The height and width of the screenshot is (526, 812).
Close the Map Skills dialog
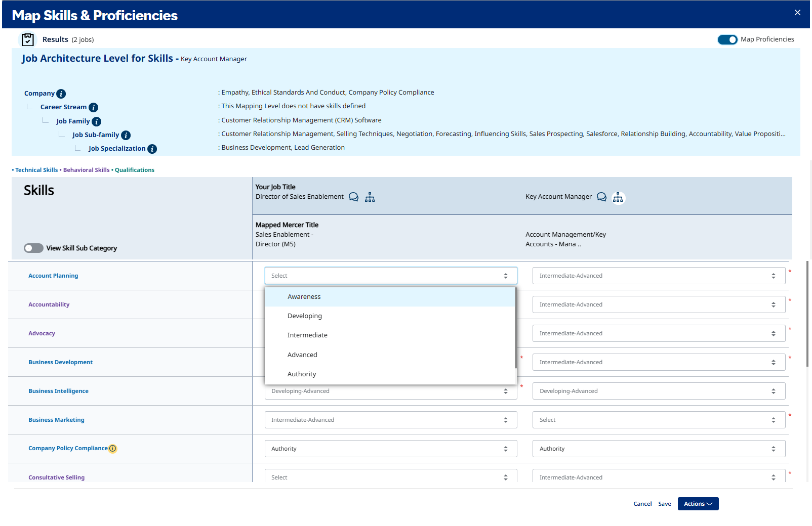click(797, 13)
